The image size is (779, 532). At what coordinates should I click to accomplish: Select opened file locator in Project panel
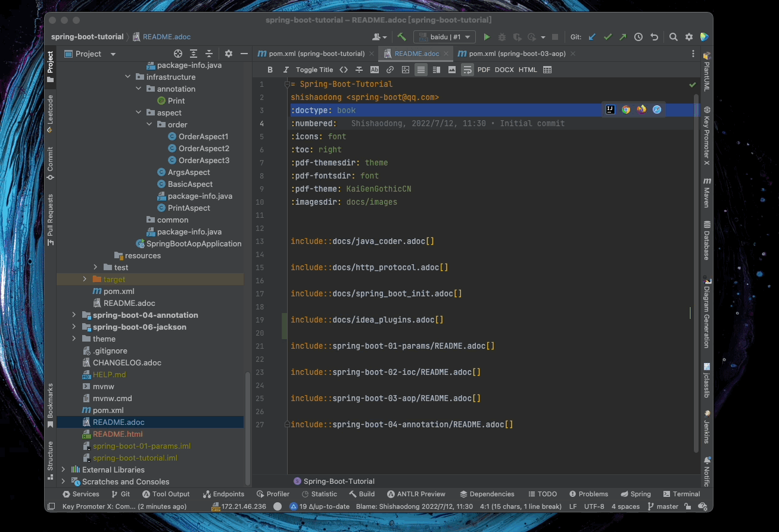tap(178, 54)
